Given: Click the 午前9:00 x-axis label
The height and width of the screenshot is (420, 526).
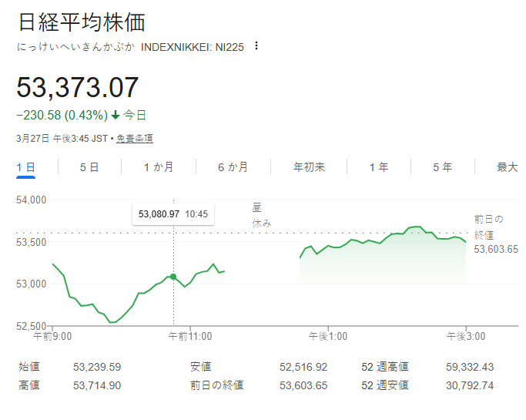Looking at the screenshot, I should click(52, 336).
